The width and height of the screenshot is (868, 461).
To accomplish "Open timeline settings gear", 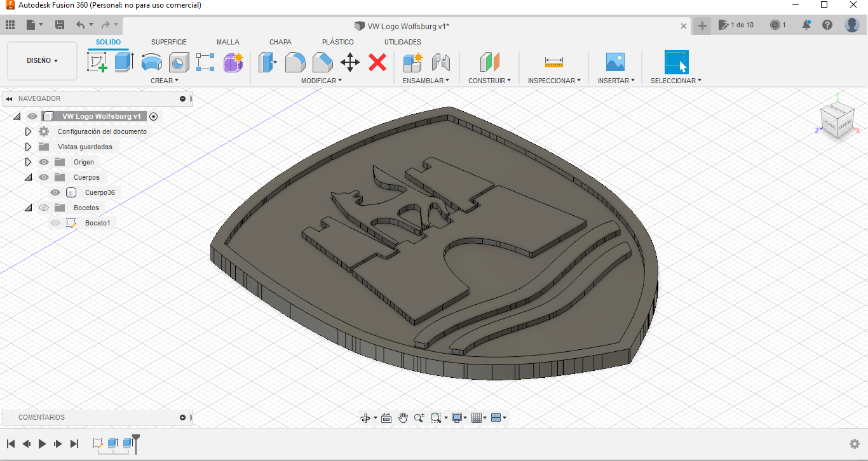I will click(855, 444).
